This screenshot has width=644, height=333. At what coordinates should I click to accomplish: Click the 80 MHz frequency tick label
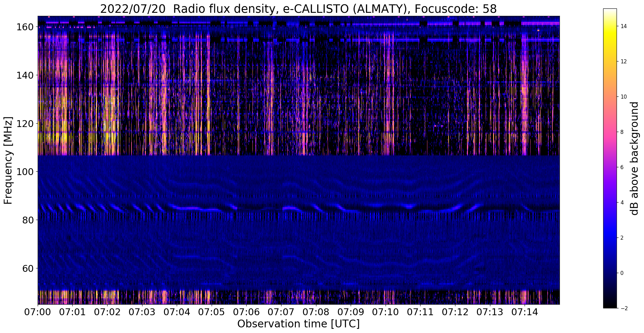27,220
